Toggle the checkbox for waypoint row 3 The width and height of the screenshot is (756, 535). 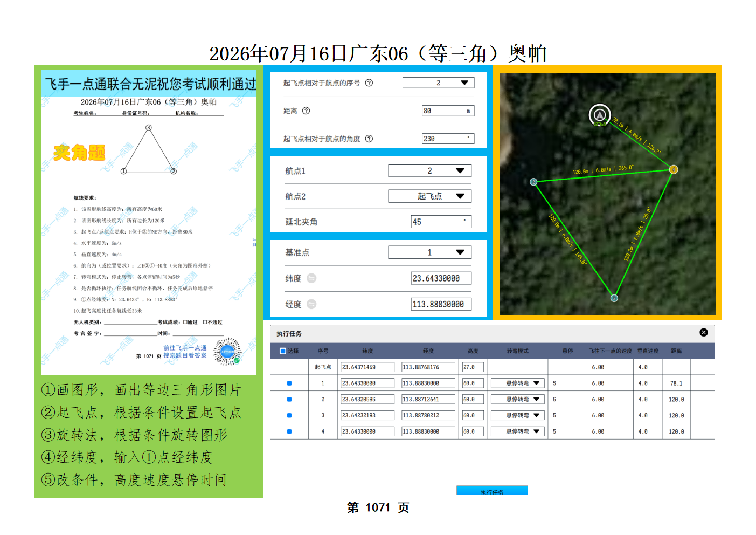coord(289,416)
